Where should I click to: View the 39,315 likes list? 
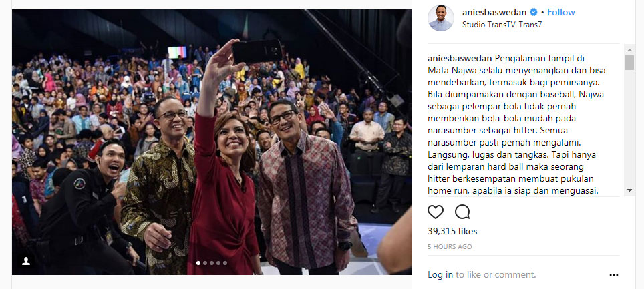tap(452, 232)
